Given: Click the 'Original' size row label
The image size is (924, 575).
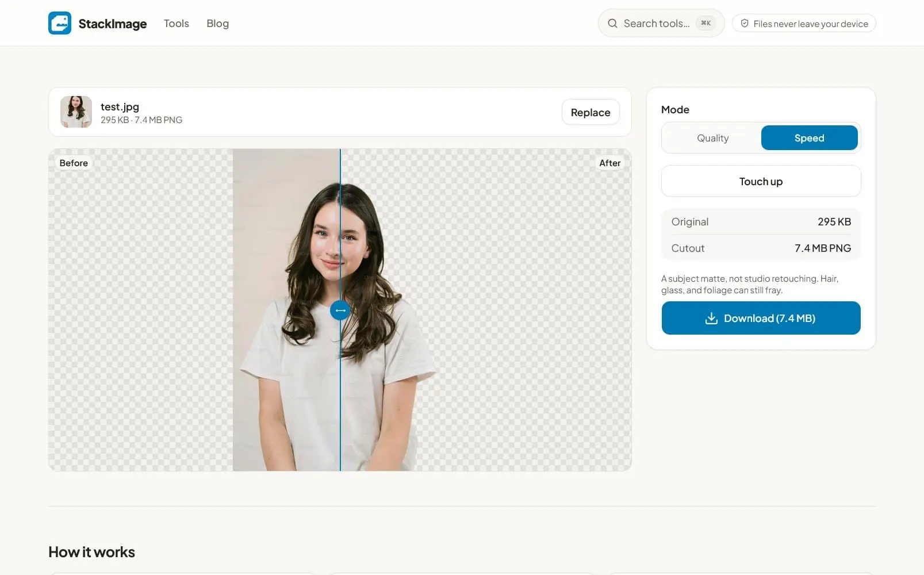Looking at the screenshot, I should pos(689,222).
